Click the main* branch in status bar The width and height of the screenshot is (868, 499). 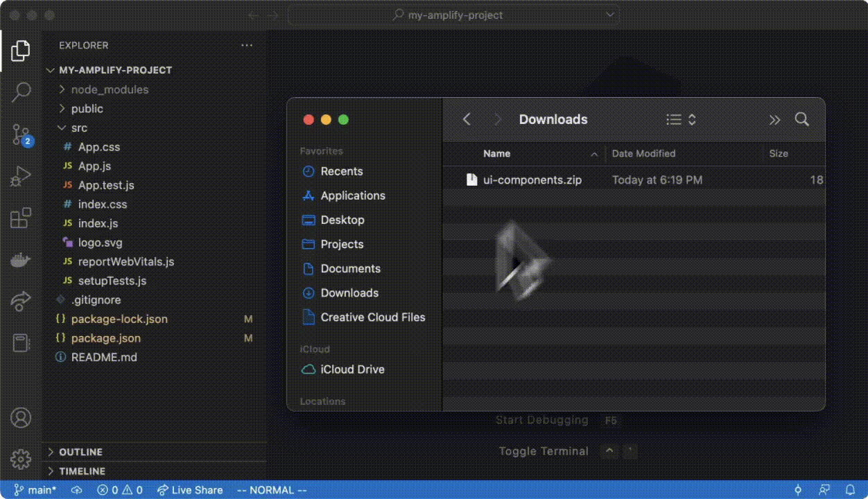click(x=35, y=490)
